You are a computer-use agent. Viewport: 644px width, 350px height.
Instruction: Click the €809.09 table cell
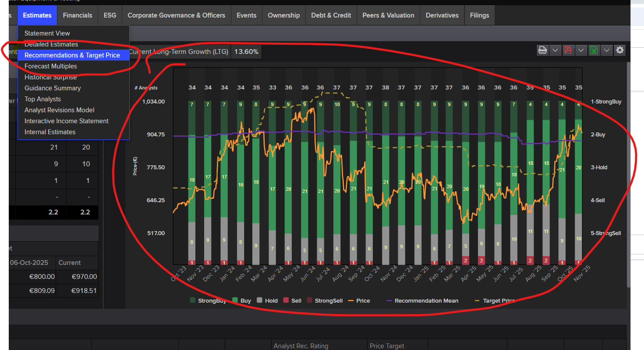point(42,291)
